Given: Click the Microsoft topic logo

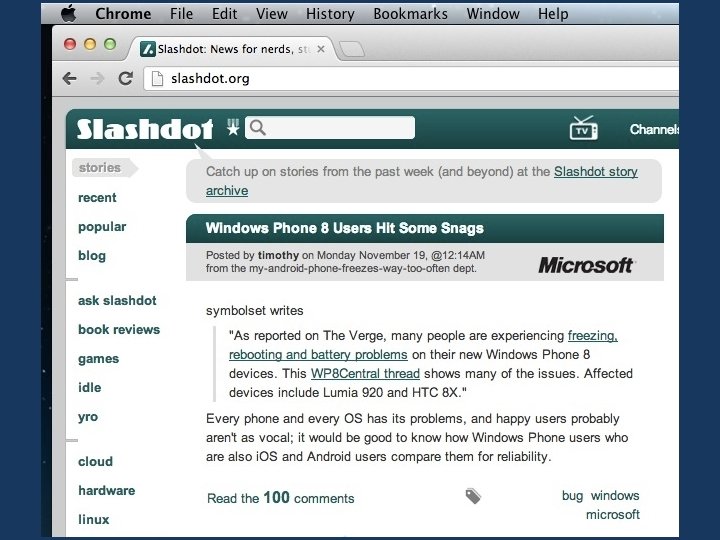Looking at the screenshot, I should pyautogui.click(x=586, y=265).
